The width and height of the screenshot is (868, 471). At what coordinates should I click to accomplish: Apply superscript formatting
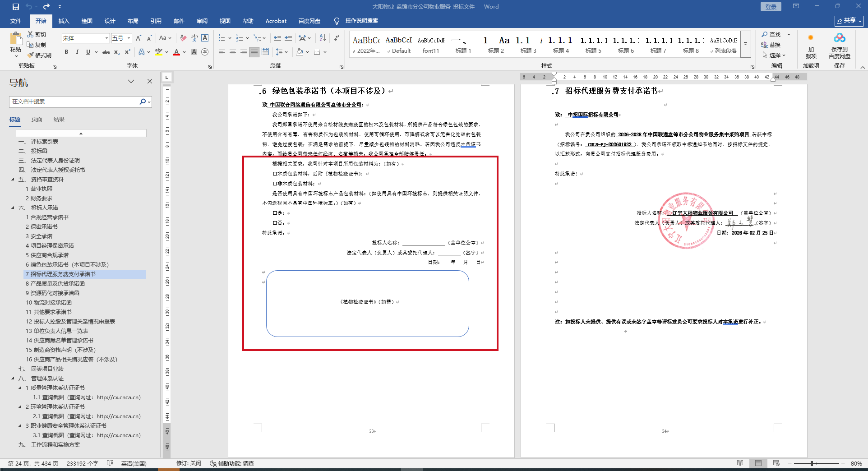[x=128, y=52]
